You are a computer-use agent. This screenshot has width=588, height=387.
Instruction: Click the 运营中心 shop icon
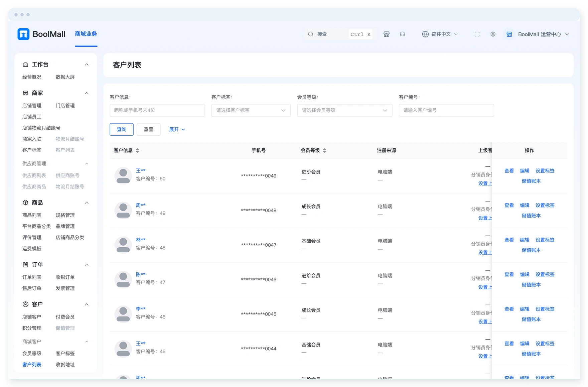509,34
